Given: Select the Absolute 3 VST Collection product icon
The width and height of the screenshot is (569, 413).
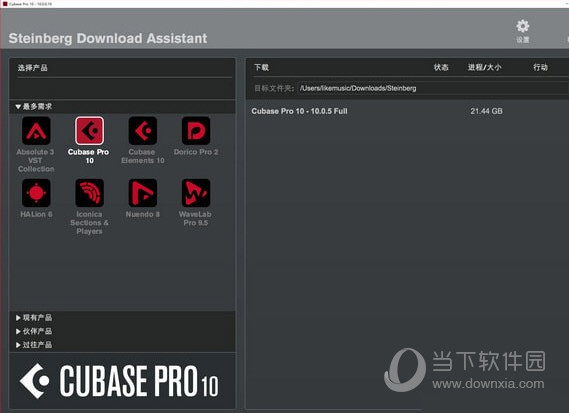Looking at the screenshot, I should point(36,131).
